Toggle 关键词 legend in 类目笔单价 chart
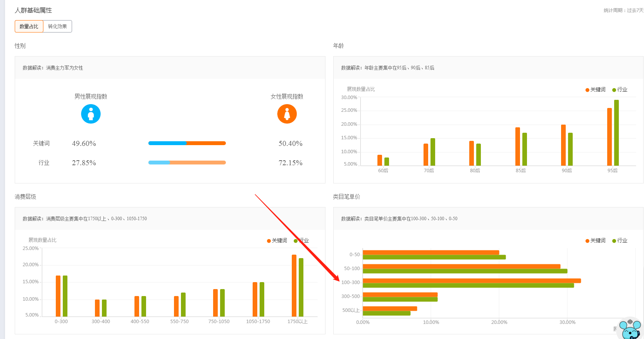 coord(596,241)
